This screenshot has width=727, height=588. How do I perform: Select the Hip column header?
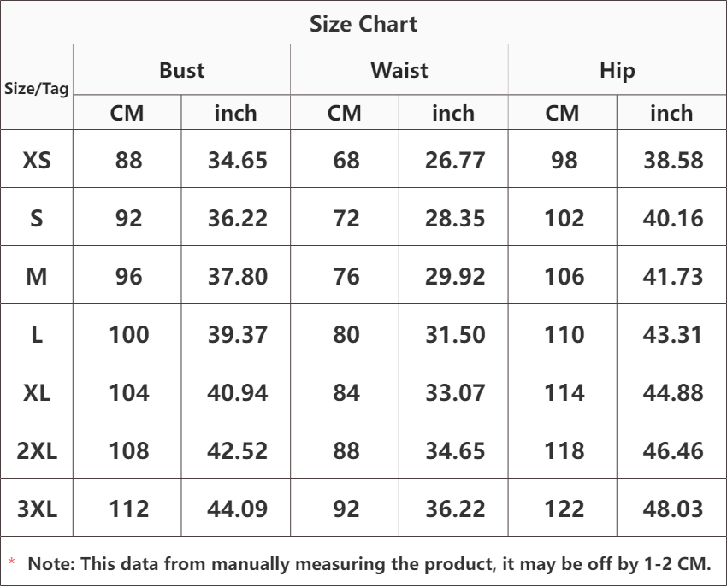click(x=618, y=71)
